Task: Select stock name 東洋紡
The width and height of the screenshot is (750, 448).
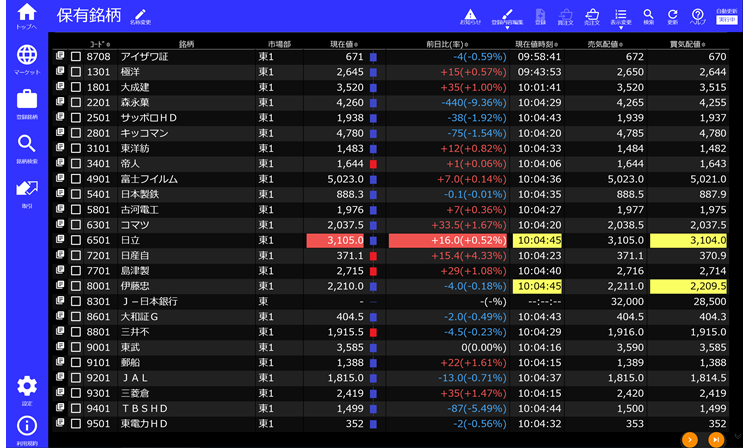Action: [135, 148]
